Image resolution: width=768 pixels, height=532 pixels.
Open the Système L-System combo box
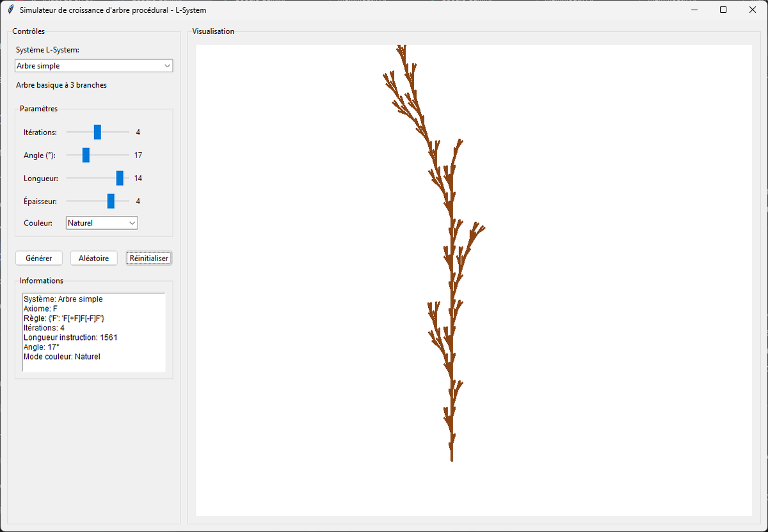coord(94,66)
